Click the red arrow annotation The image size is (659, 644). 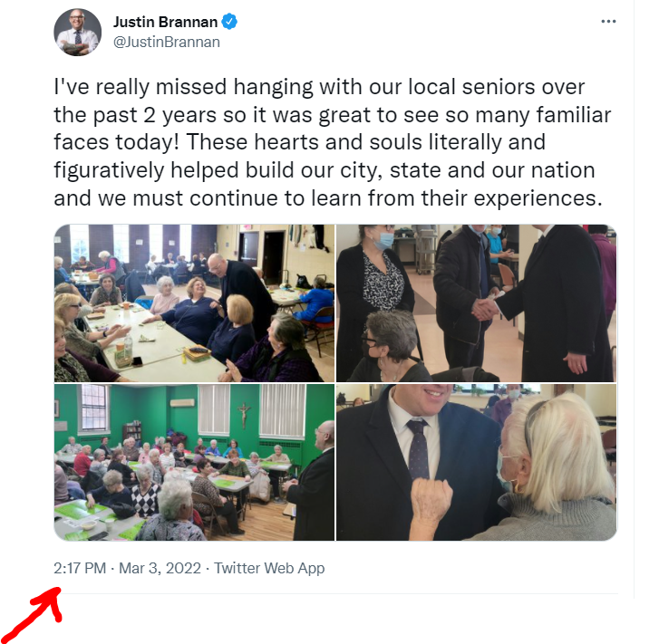click(x=31, y=614)
